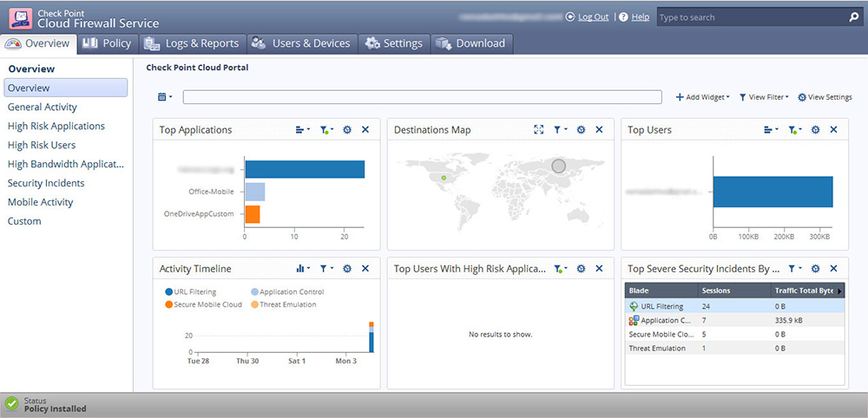This screenshot has height=418, width=868.
Task: Select the highlighted Overview sidebar item
Action: pos(66,88)
